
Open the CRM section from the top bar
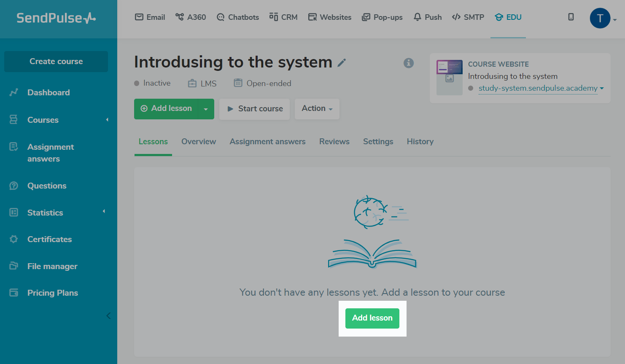click(x=283, y=17)
